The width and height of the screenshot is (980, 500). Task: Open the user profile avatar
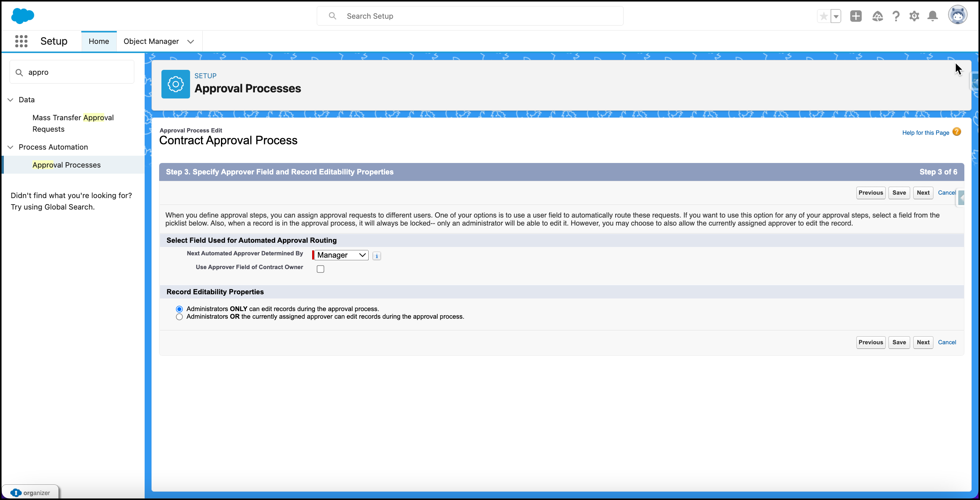click(x=957, y=15)
